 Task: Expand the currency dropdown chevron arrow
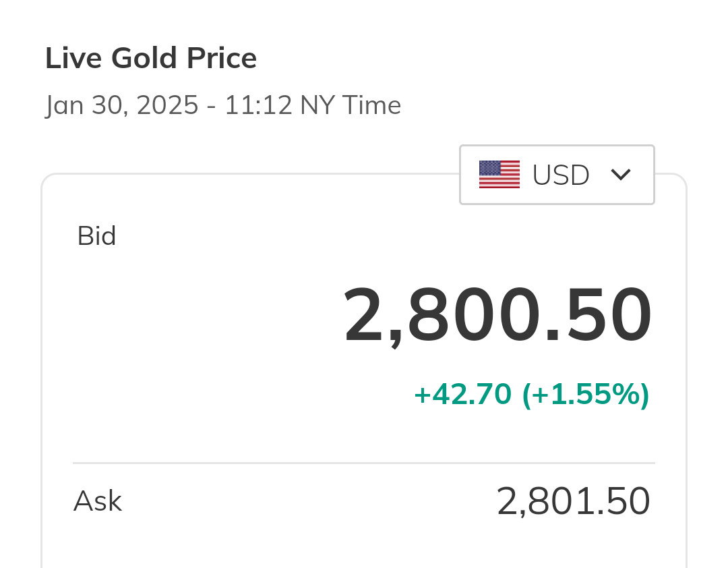[x=620, y=175]
